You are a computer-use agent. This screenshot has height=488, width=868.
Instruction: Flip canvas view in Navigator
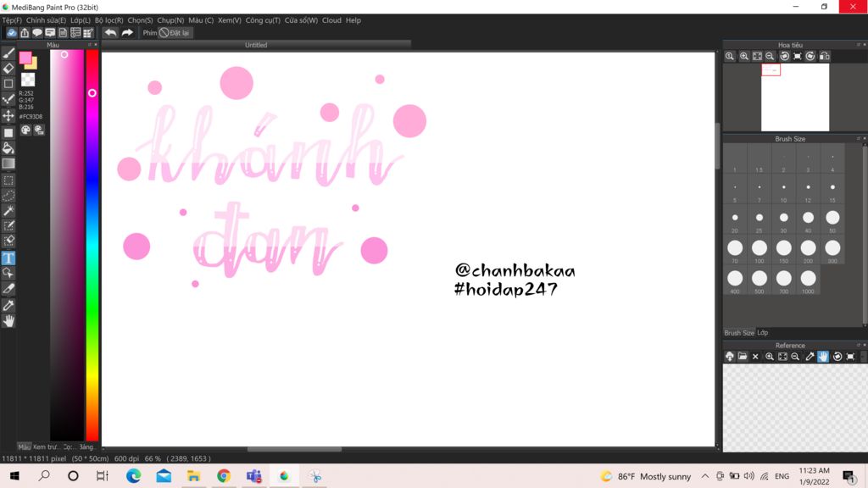coord(824,56)
